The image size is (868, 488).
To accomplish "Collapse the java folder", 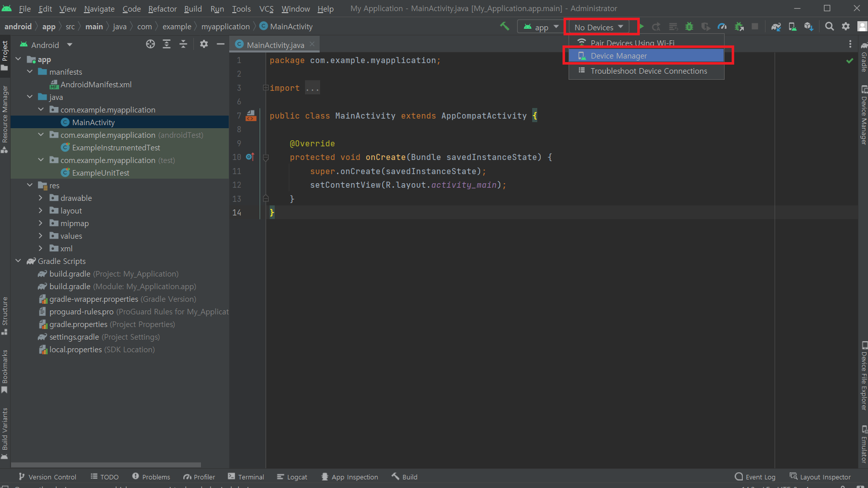I will [x=30, y=97].
